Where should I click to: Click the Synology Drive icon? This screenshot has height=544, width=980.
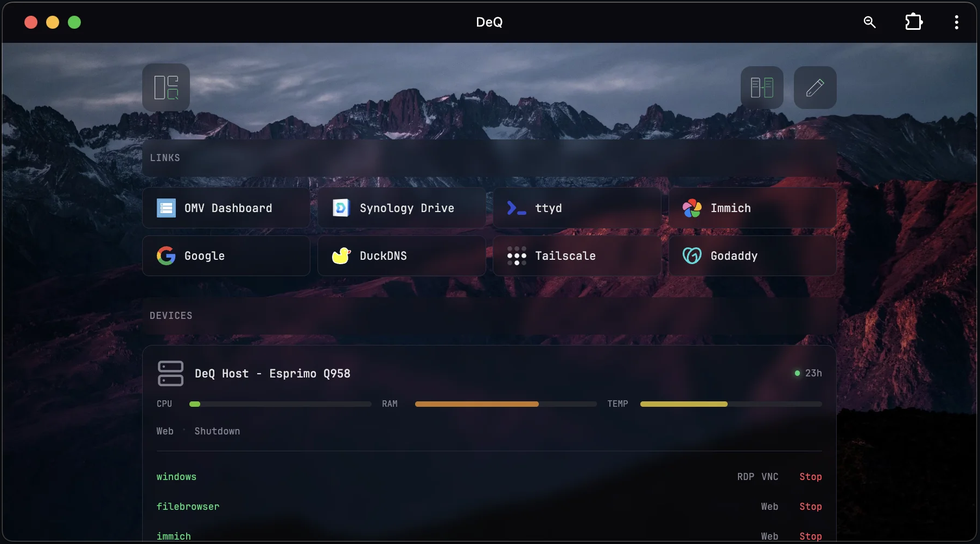click(340, 208)
